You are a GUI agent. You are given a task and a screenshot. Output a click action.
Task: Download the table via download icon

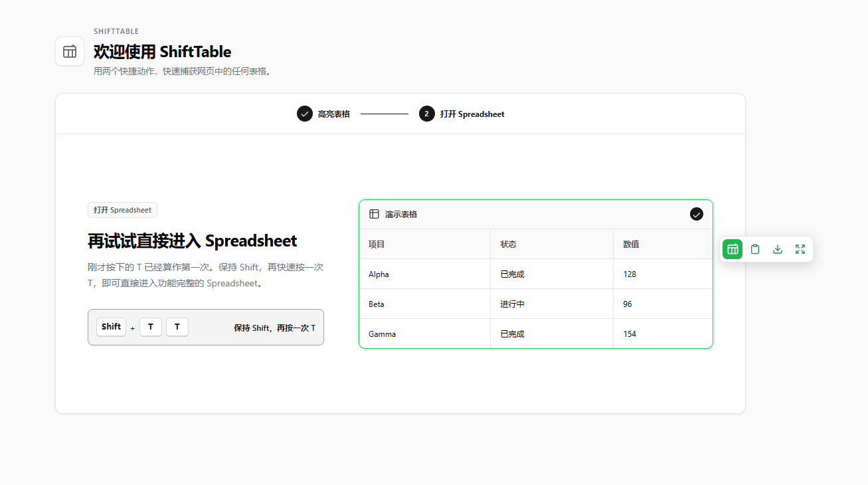pyautogui.click(x=778, y=249)
